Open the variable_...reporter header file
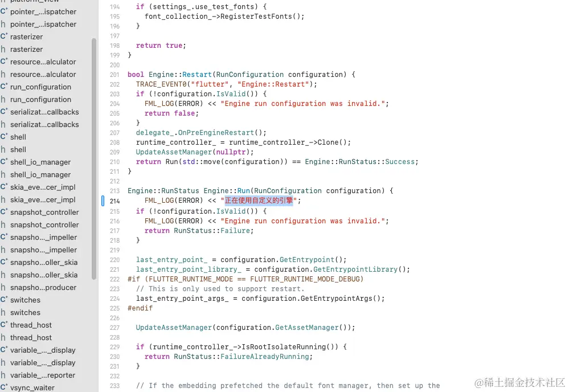 coord(43,375)
